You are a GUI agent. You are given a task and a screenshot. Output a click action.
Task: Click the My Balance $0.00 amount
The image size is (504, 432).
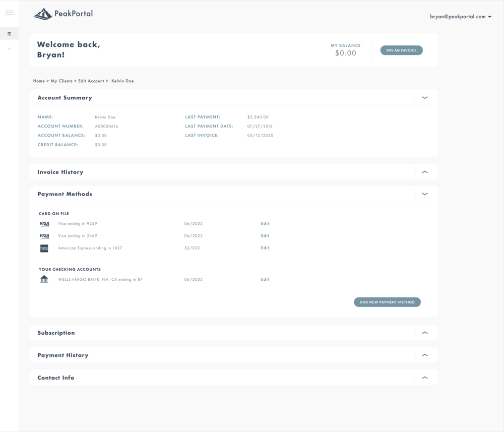click(x=346, y=53)
